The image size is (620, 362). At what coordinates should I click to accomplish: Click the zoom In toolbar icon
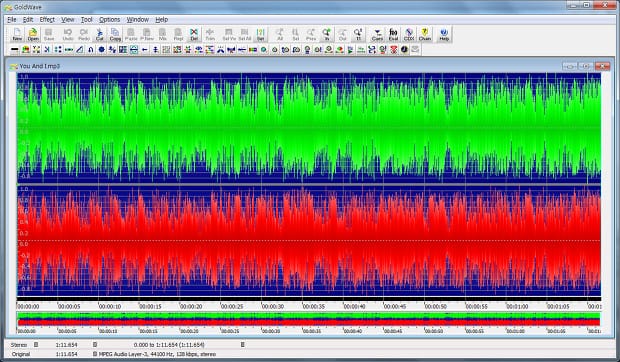click(326, 34)
